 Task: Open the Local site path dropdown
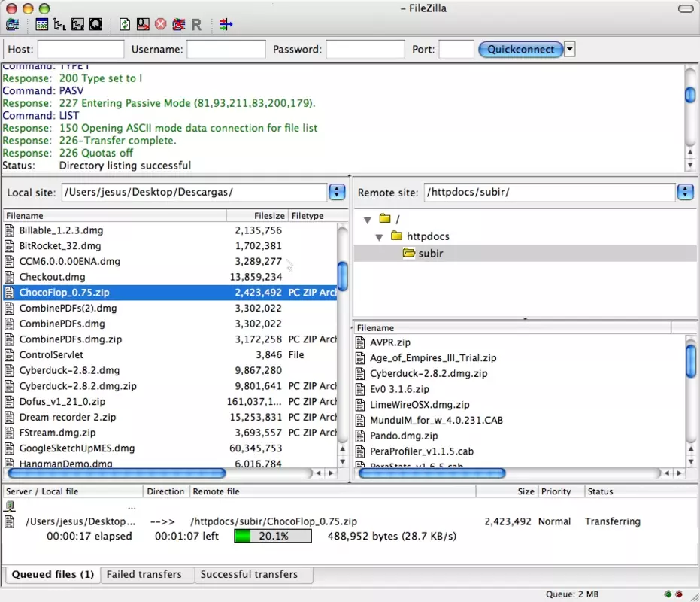click(337, 192)
